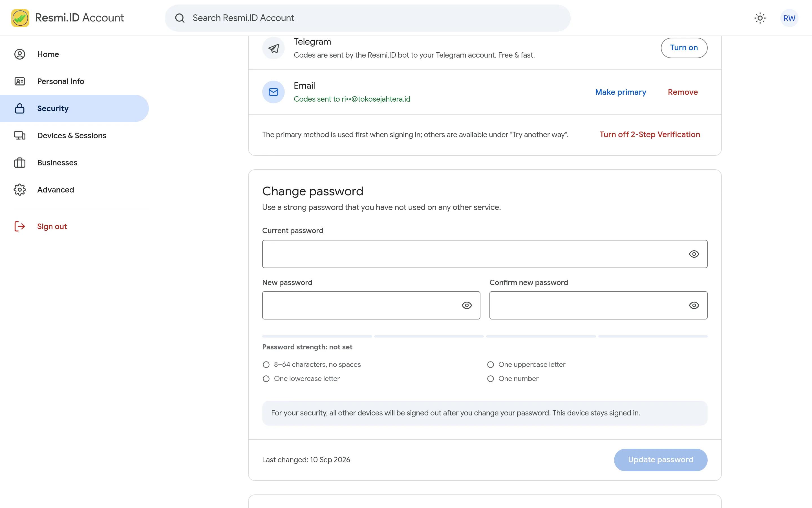This screenshot has width=812, height=508.
Task: Click the Sign out arrow icon
Action: tap(20, 226)
